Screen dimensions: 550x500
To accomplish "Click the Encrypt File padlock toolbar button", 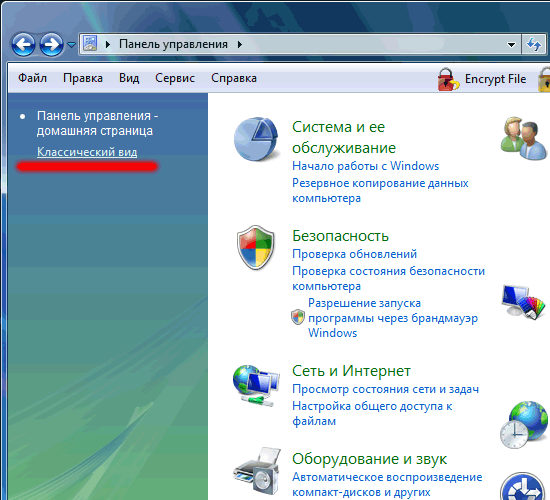I will coord(482,79).
